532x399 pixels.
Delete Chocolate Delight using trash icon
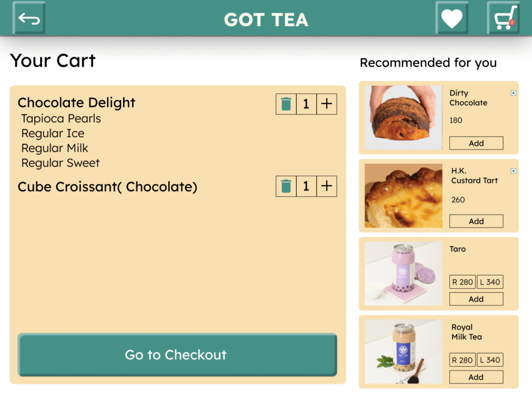[x=286, y=104]
